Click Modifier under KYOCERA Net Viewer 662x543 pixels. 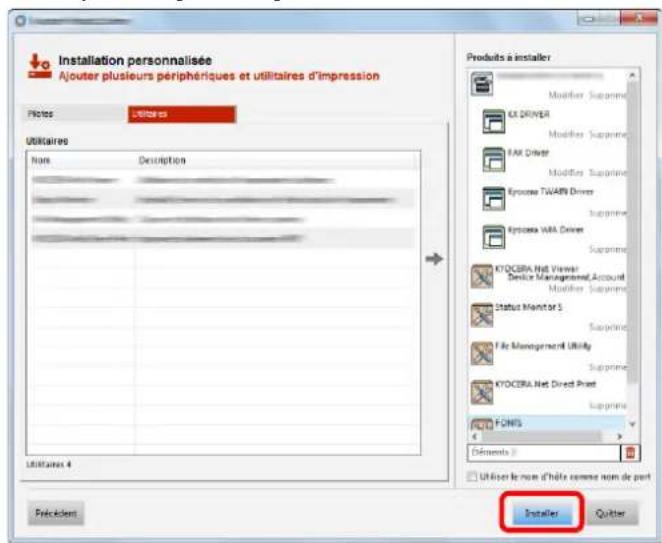pyautogui.click(x=566, y=288)
